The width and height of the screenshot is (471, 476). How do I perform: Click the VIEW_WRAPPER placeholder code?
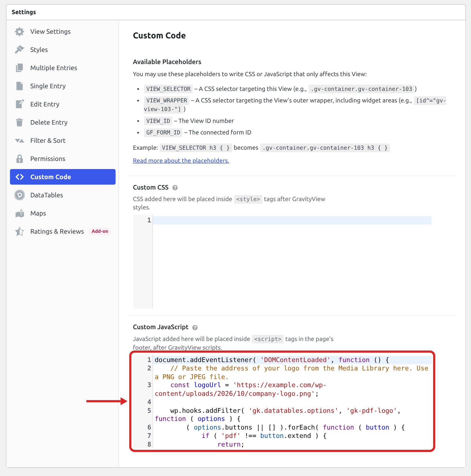[x=167, y=100]
